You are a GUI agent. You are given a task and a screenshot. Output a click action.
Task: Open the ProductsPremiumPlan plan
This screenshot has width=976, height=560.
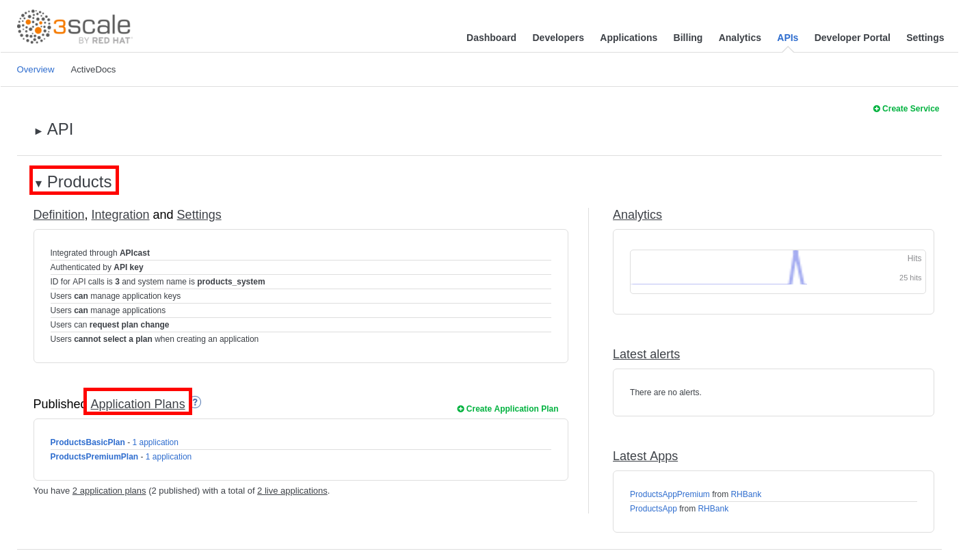pos(94,457)
